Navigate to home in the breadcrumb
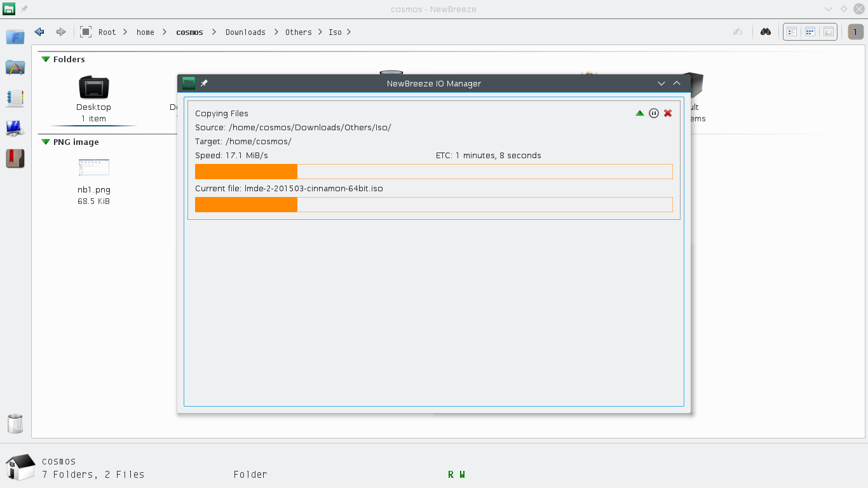The image size is (868, 488). (x=146, y=32)
